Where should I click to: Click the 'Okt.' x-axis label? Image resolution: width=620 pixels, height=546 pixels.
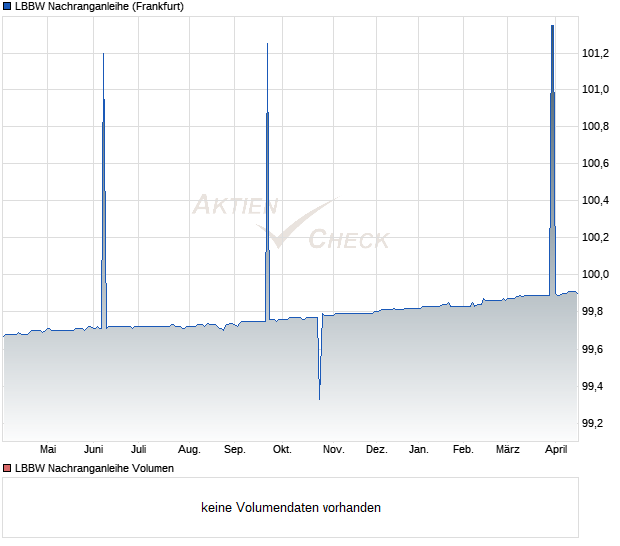pyautogui.click(x=282, y=450)
